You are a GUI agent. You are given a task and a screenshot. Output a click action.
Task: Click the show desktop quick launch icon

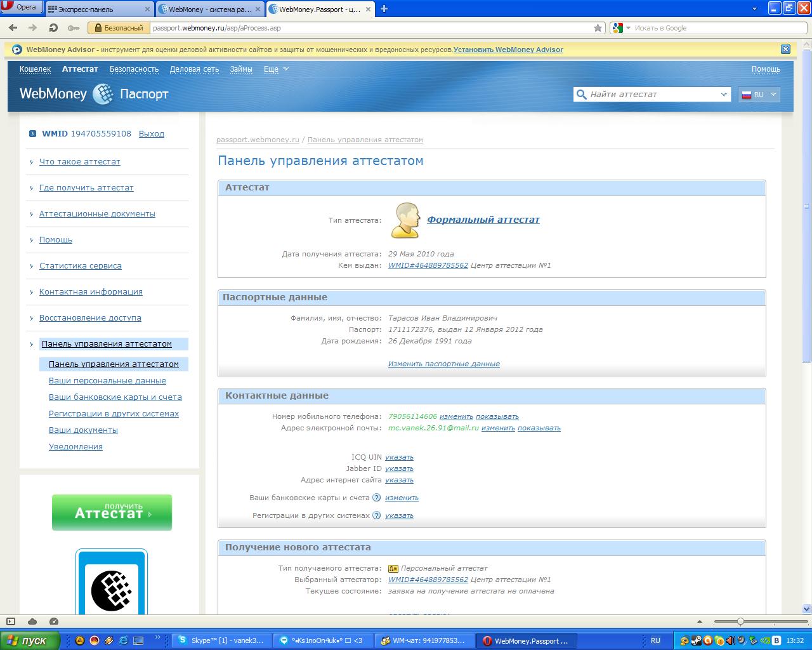coord(138,641)
